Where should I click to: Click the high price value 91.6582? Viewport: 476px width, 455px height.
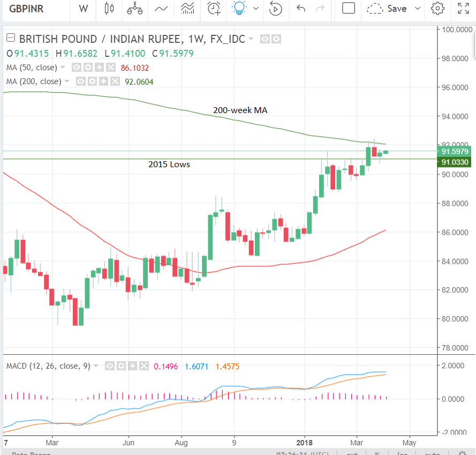[80, 54]
